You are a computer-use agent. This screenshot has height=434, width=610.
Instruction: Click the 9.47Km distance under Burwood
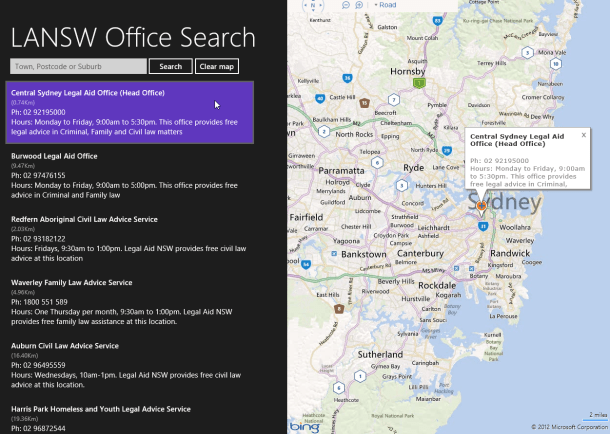coord(23,166)
